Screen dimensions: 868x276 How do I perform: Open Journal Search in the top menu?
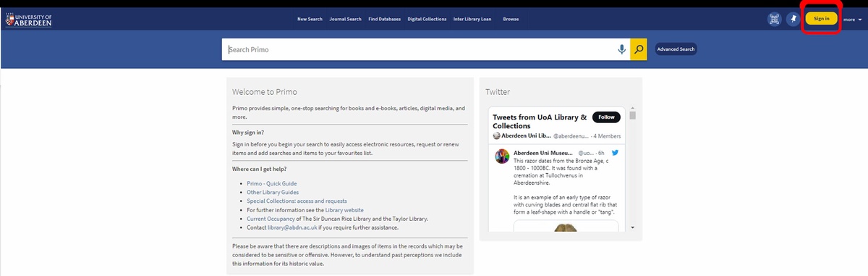coord(345,19)
